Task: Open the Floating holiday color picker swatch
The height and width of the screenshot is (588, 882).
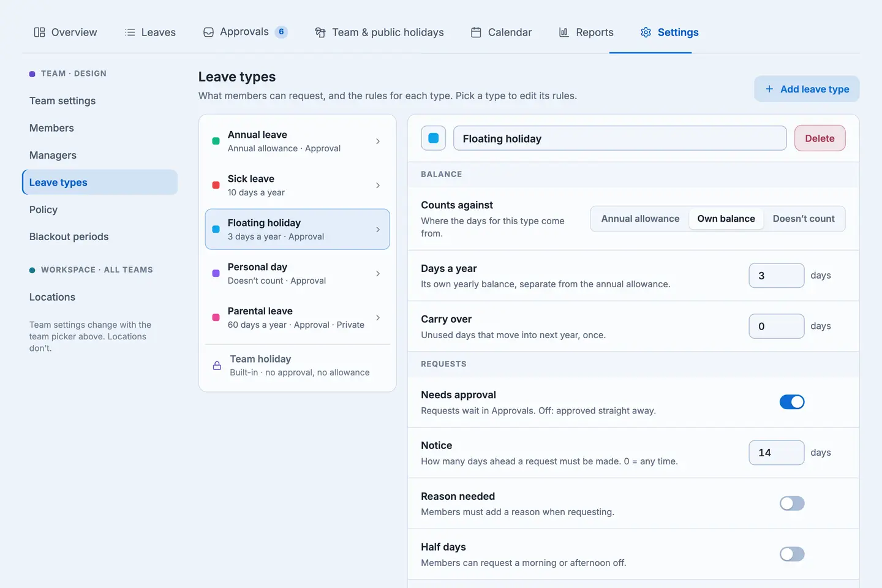Action: tap(434, 138)
